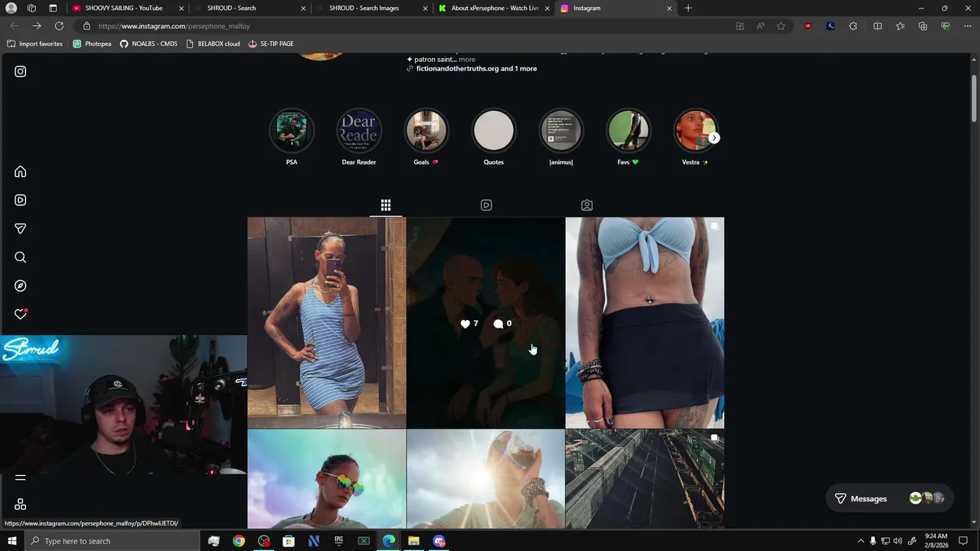
Task: Open the More hamburger menu in sidebar
Action: [21, 478]
